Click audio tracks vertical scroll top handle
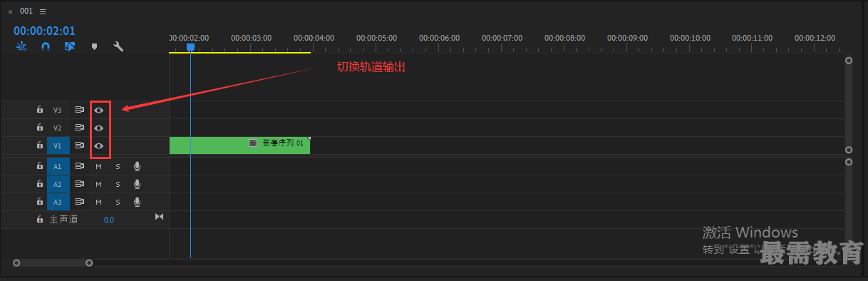Screen dimensions: 868x281 848,162
